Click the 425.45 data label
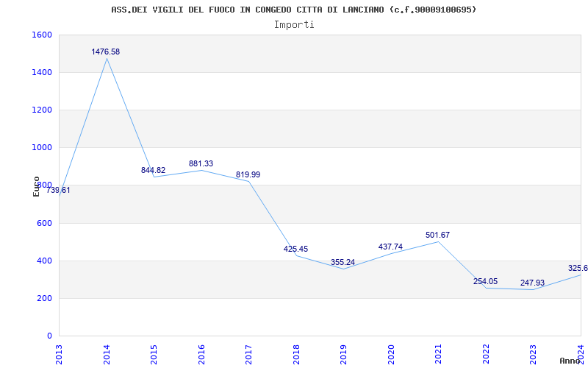 coord(295,249)
